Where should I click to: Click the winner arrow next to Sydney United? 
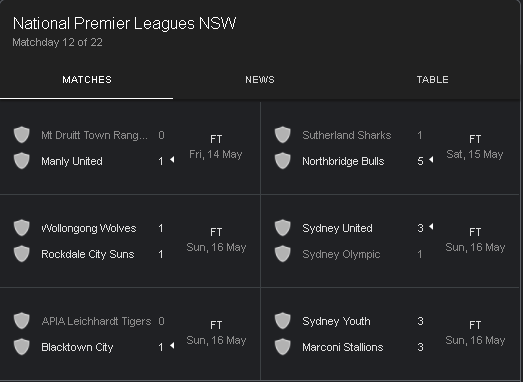click(x=431, y=227)
